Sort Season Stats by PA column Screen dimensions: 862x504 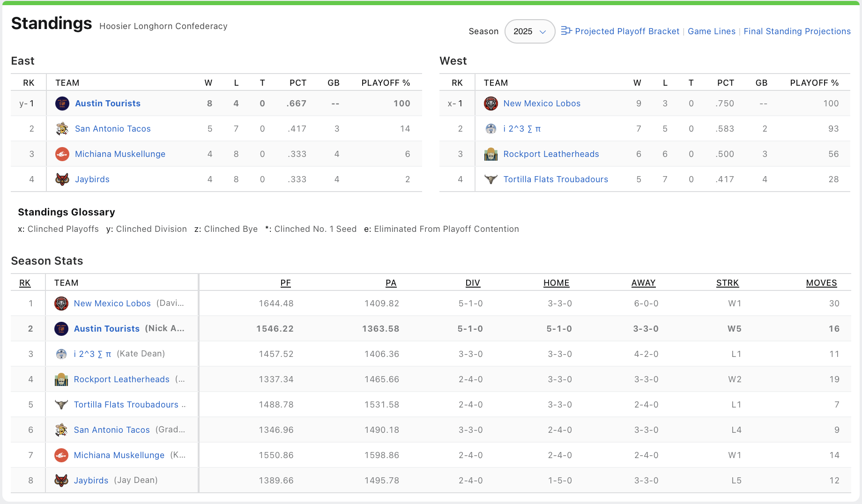[391, 283]
